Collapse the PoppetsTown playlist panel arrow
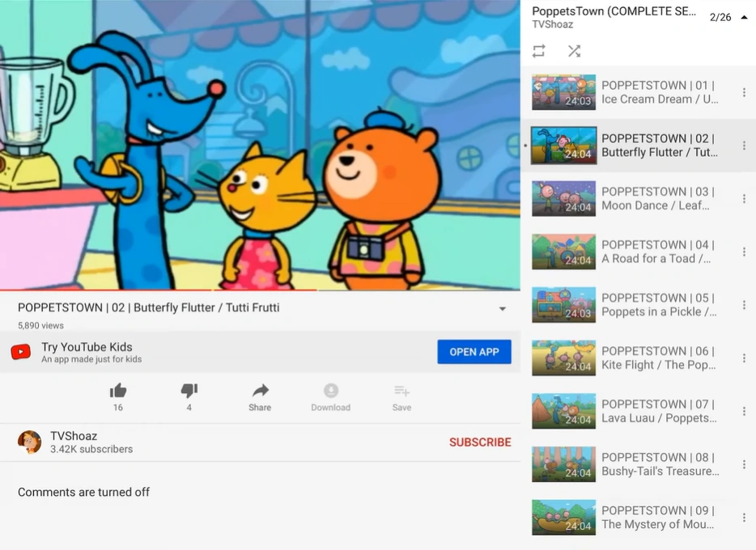This screenshot has width=756, height=550. point(744,17)
